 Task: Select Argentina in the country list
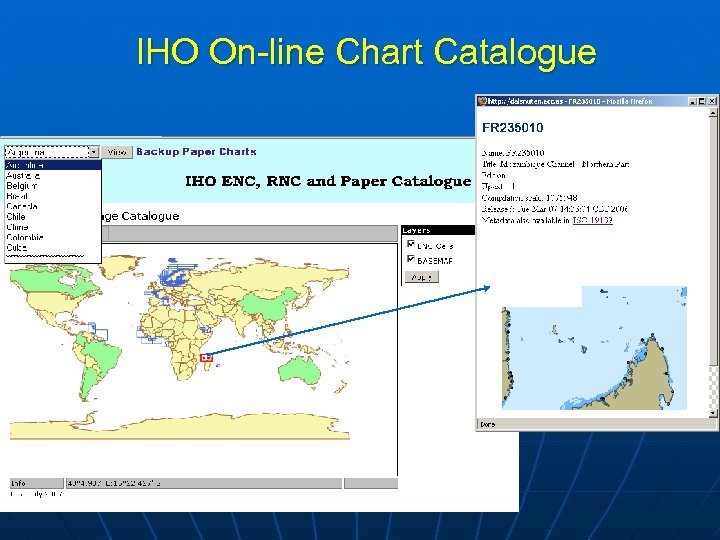[53, 165]
